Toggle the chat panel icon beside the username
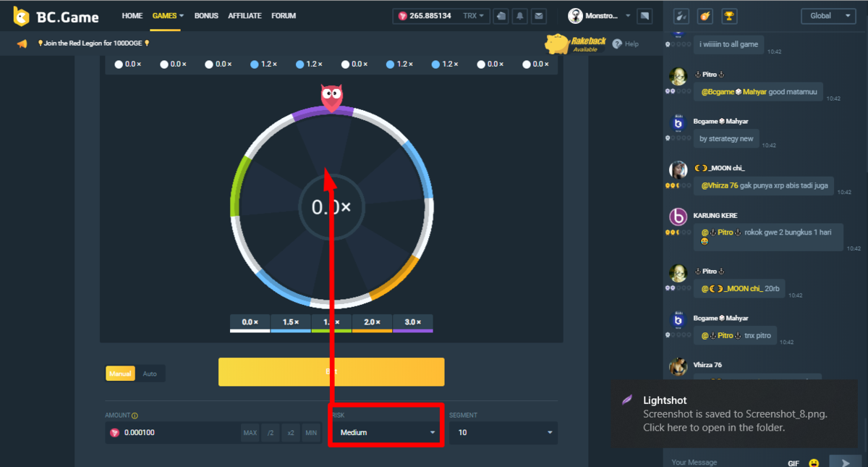Viewport: 868px width, 467px height. point(645,16)
